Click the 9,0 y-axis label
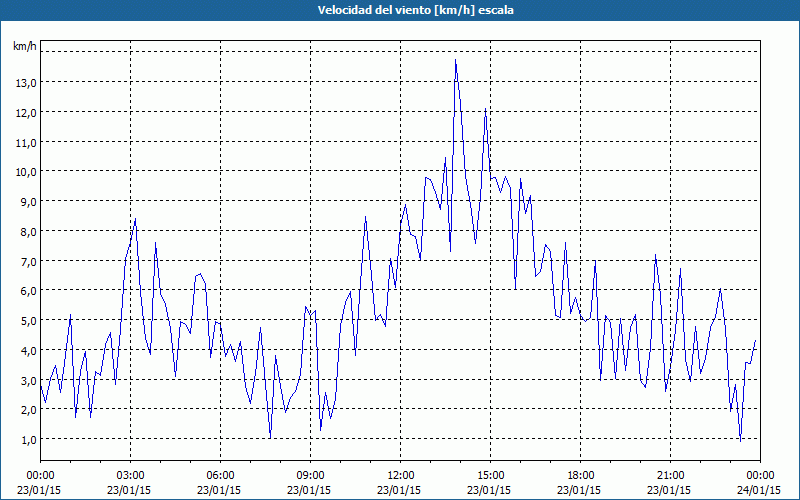Screen dimensions: 800x500 click(x=29, y=202)
